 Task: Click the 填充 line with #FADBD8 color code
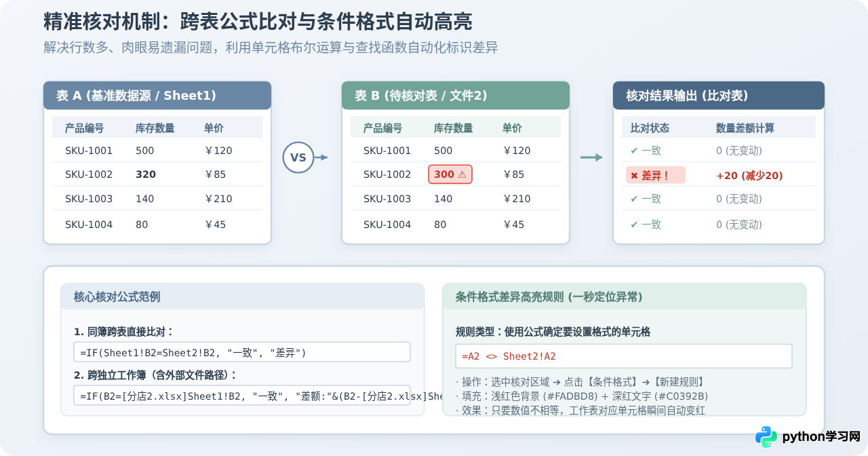tap(582, 396)
